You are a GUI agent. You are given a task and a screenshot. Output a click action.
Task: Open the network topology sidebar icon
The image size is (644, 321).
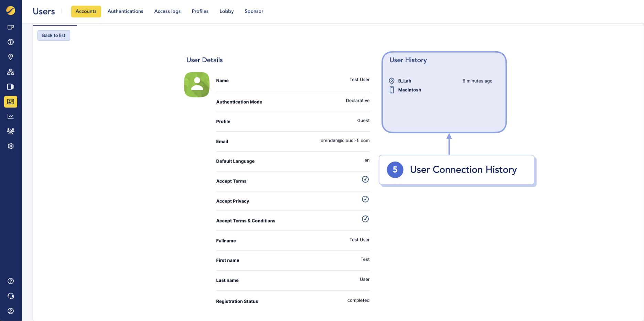(11, 72)
